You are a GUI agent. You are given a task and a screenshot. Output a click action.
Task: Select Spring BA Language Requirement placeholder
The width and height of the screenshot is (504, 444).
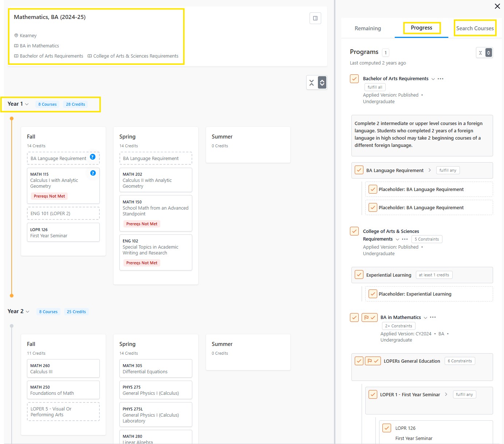[x=156, y=158]
